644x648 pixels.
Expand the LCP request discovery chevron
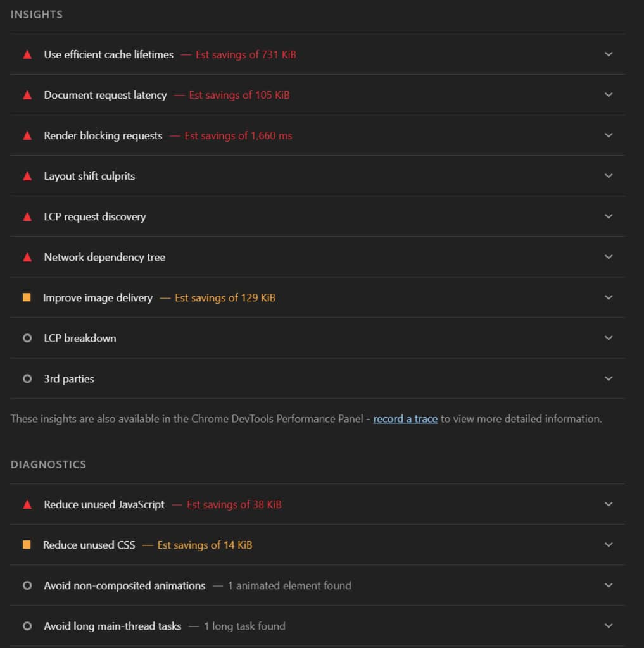point(609,216)
